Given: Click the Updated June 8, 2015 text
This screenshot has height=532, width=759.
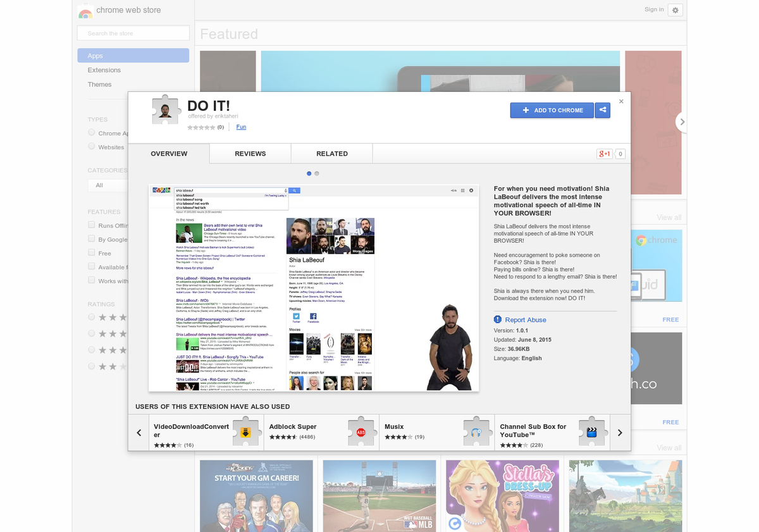Looking at the screenshot, I should click(523, 340).
